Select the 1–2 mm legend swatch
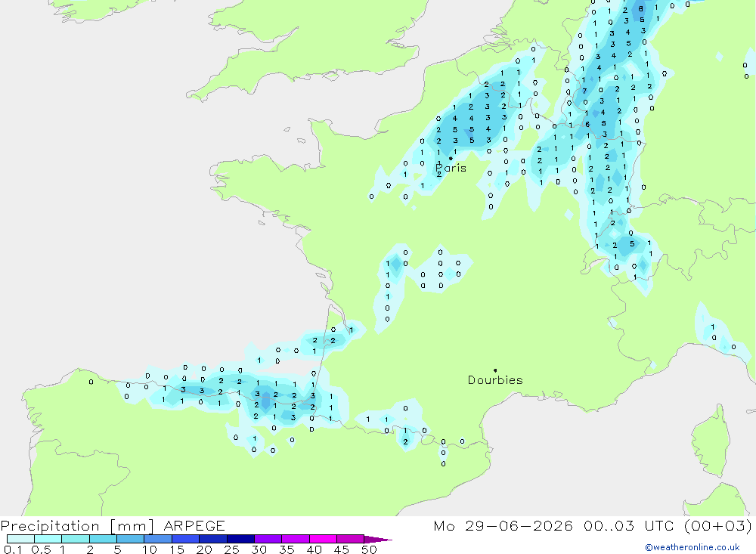756x554 pixels. coord(75,539)
